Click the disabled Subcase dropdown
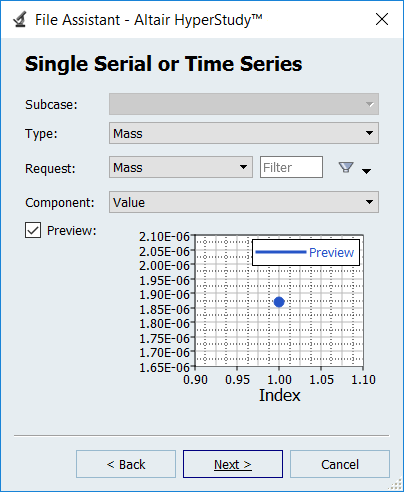Viewport: 404px width, 492px height. click(244, 104)
